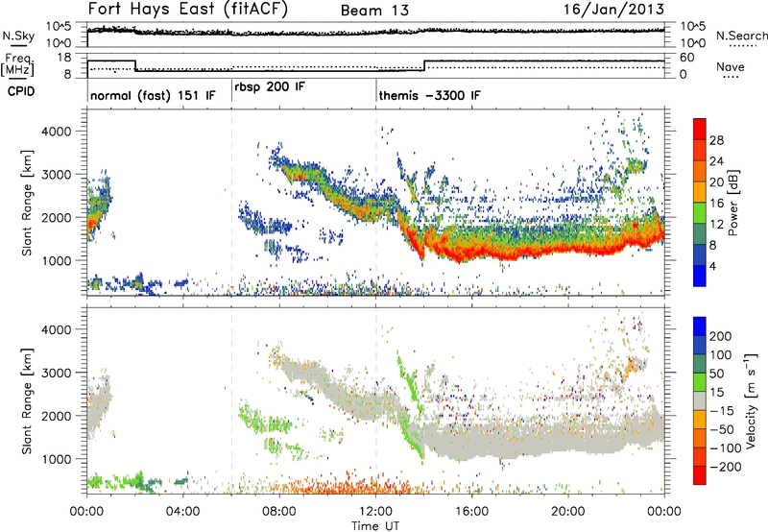Screen dimensions: 768x532
Task: Click the green velocity streak near 13:00 UT
Action: click(409, 387)
